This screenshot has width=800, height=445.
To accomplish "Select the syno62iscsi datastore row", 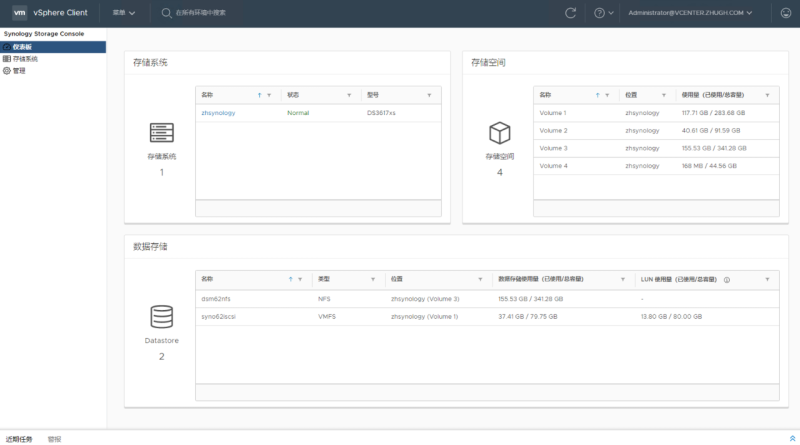I will [487, 317].
